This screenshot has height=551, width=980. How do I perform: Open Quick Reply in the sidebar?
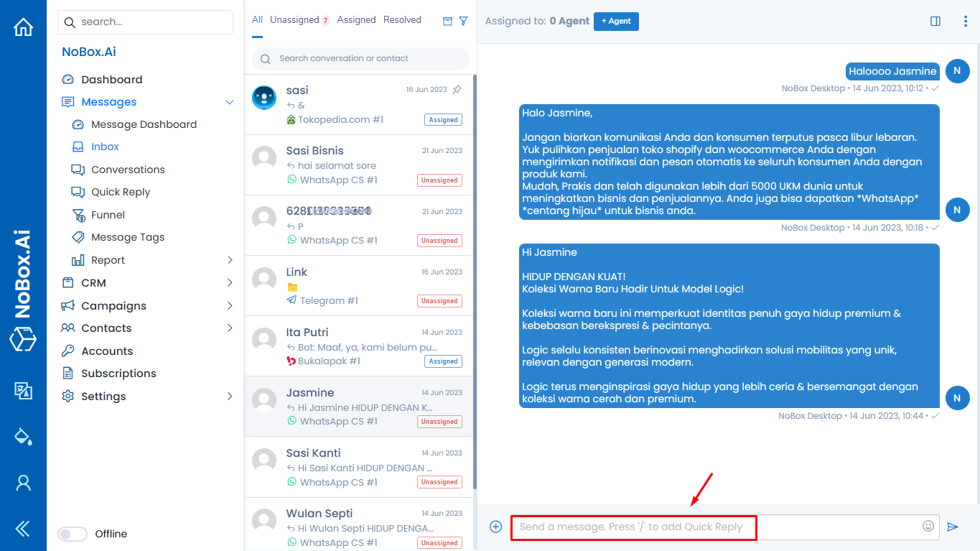point(121,192)
